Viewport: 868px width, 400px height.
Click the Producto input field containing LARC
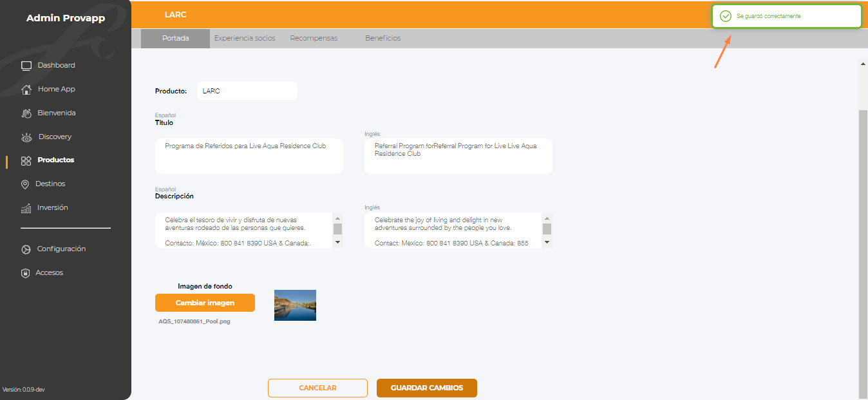(247, 91)
